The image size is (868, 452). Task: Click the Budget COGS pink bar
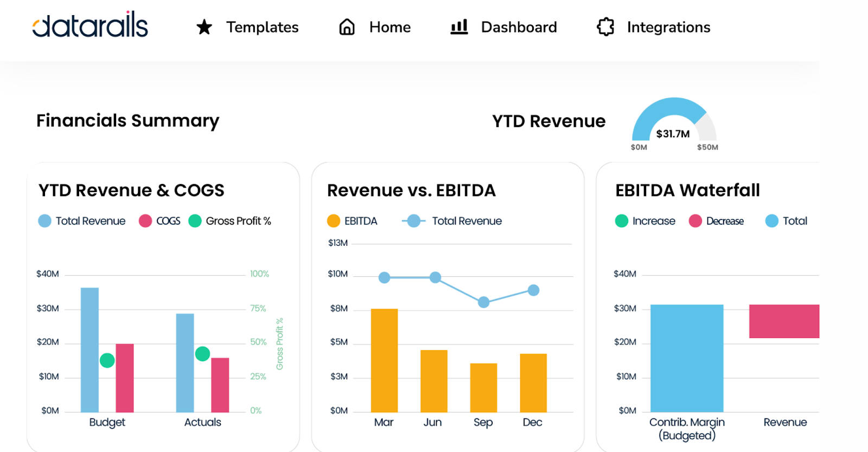(x=125, y=378)
